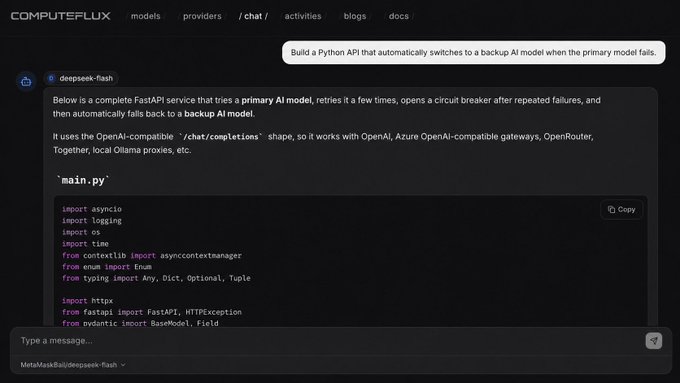
Task: Copy the main.py code block
Action: [621, 210]
